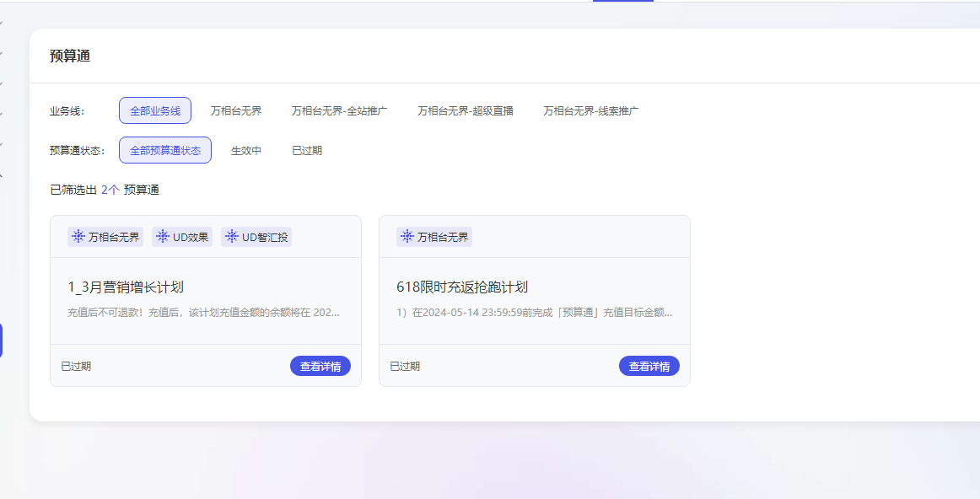The image size is (980, 499).
Task: Click the UD效果 tag icon
Action: coord(161,237)
